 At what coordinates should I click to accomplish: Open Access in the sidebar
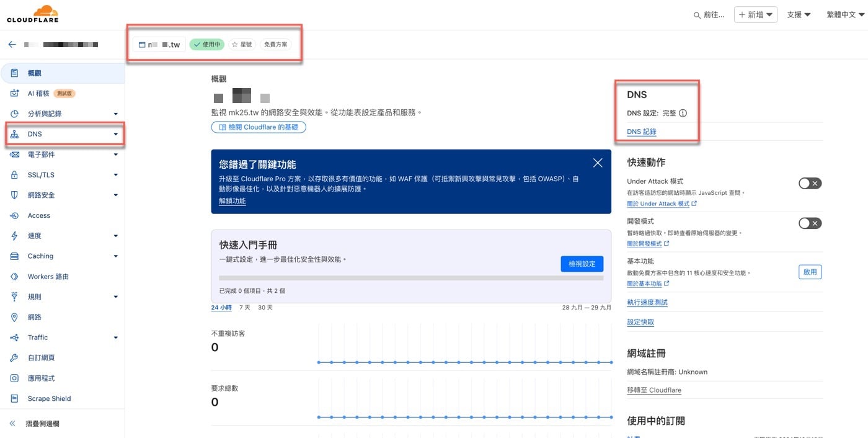pyautogui.click(x=39, y=215)
